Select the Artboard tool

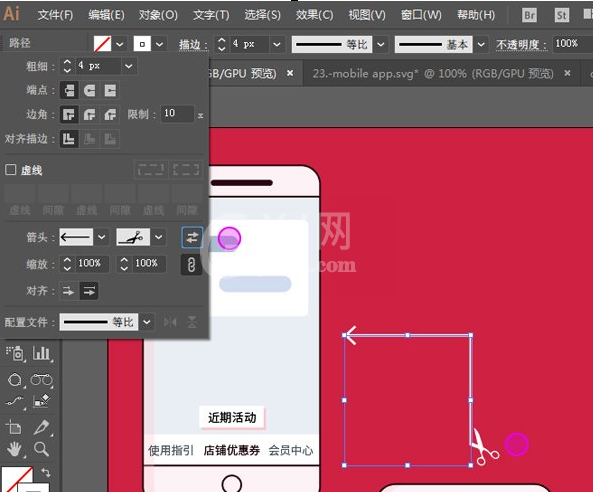tap(14, 427)
